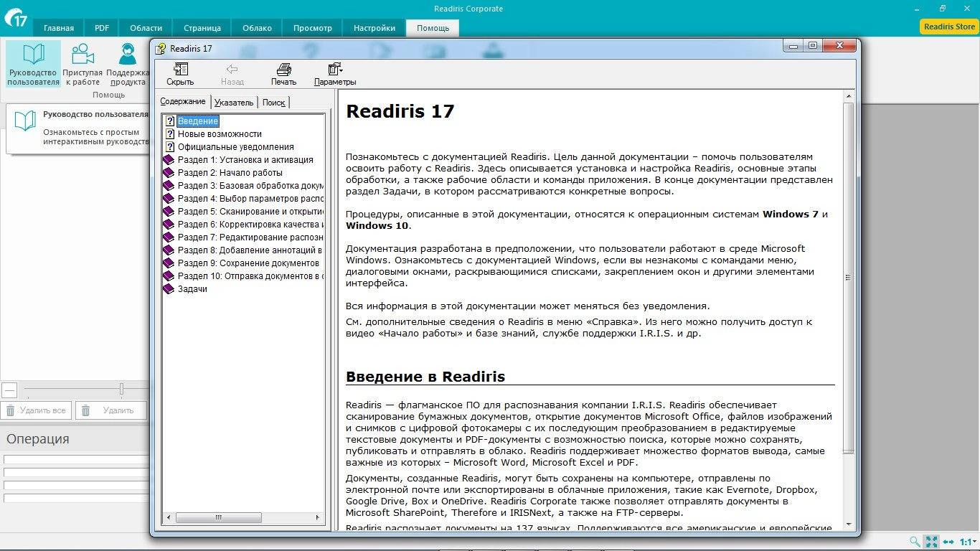
Task: Click the Readiris 17 page title heading
Action: pyautogui.click(x=400, y=111)
